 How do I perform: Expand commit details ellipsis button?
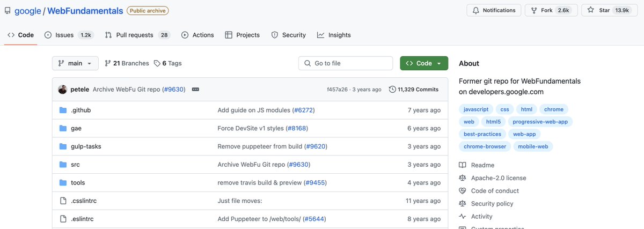(195, 90)
